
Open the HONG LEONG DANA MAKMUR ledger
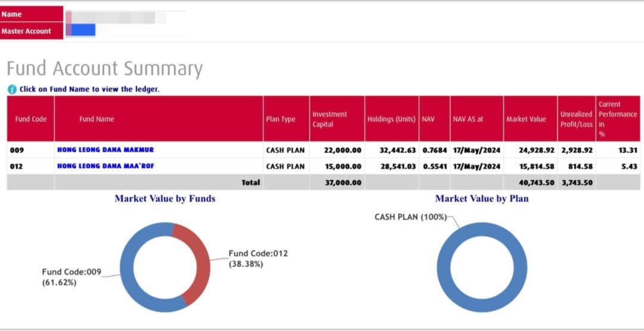coord(106,150)
